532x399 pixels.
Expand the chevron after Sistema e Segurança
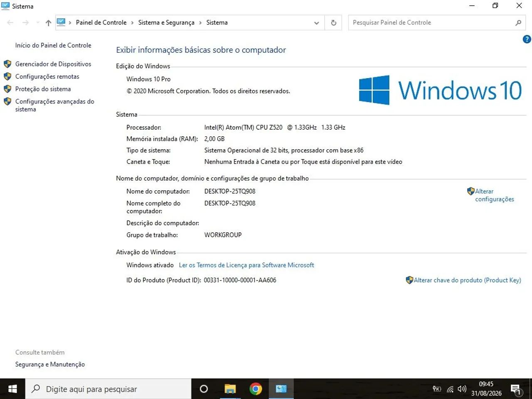[x=200, y=23]
